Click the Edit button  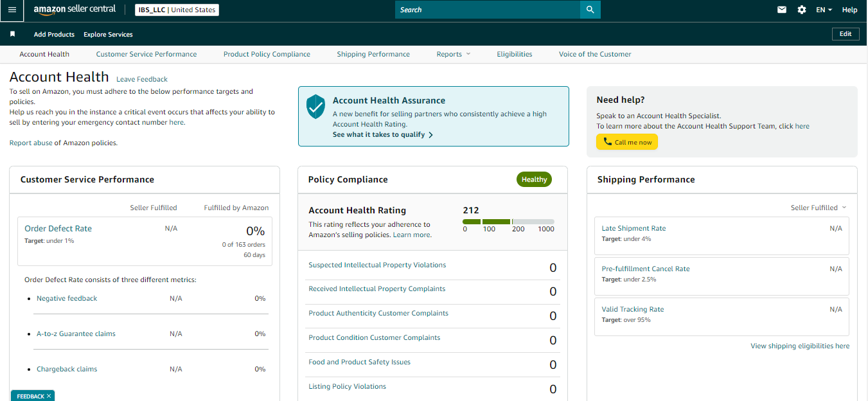click(x=846, y=34)
